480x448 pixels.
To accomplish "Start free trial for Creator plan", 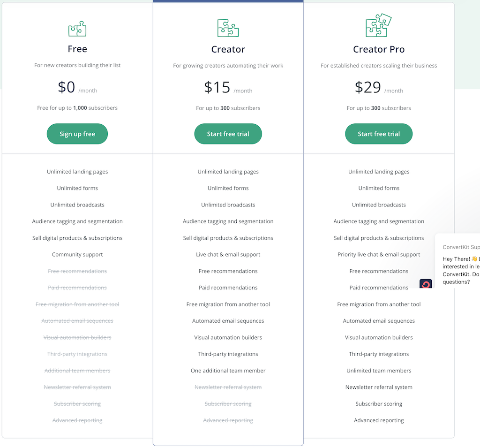I will (228, 134).
